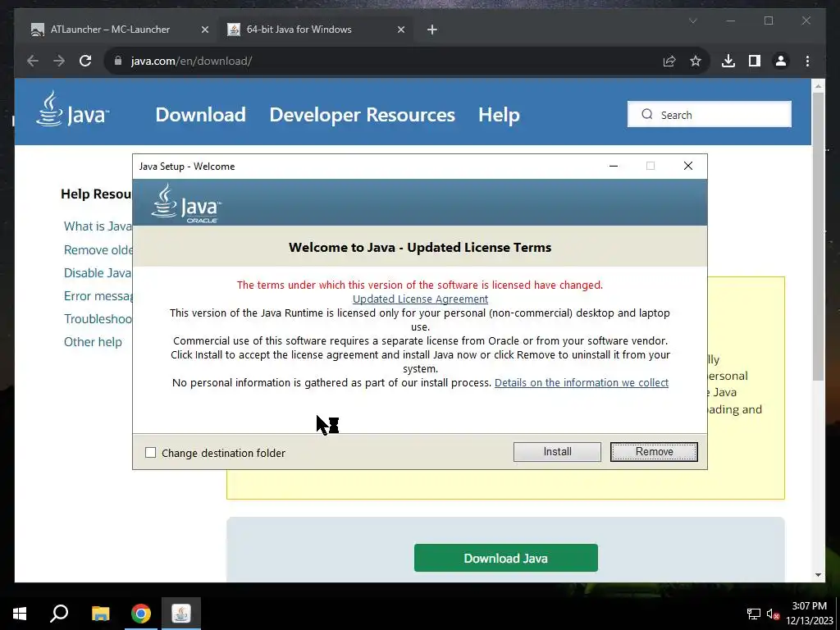Open a new browser tab

[x=432, y=30]
